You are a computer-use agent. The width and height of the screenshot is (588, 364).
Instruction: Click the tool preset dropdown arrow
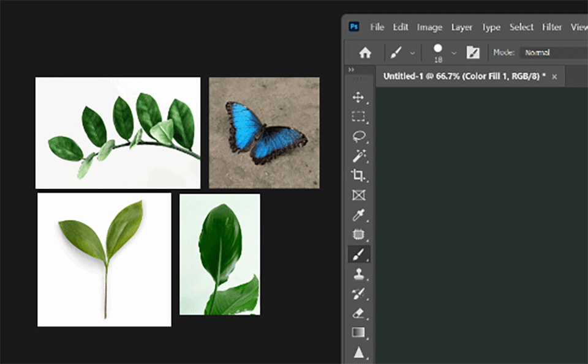pos(412,53)
